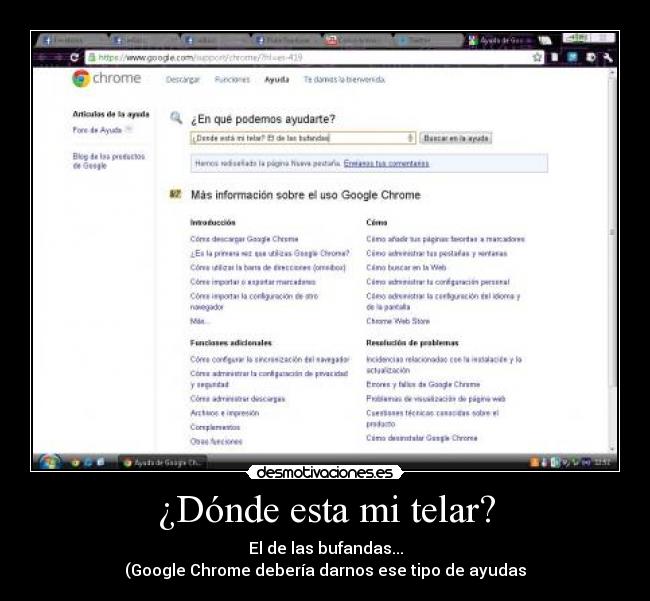Open 'Cómo importar o exportar marcadores' link
This screenshot has height=601, width=650.
tap(253, 282)
